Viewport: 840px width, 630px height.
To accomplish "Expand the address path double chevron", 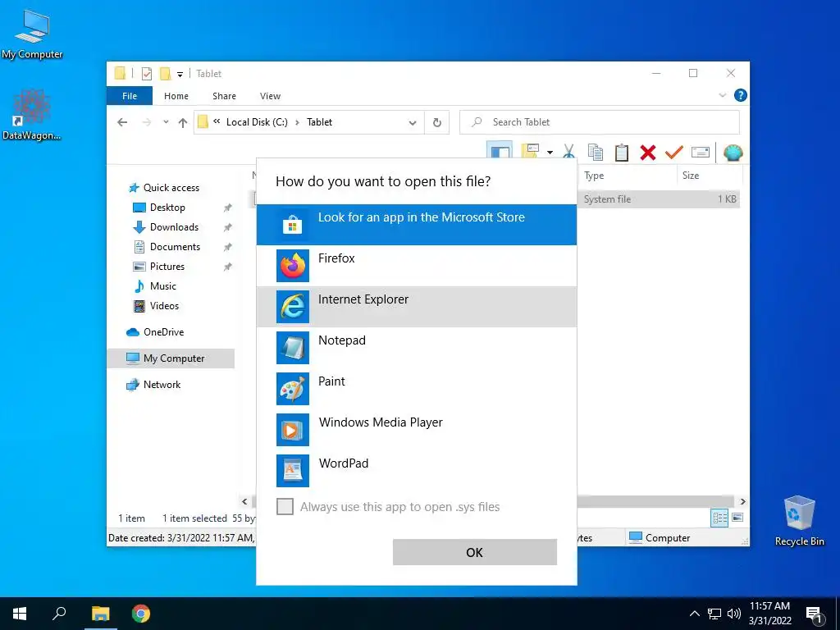I will 217,121.
